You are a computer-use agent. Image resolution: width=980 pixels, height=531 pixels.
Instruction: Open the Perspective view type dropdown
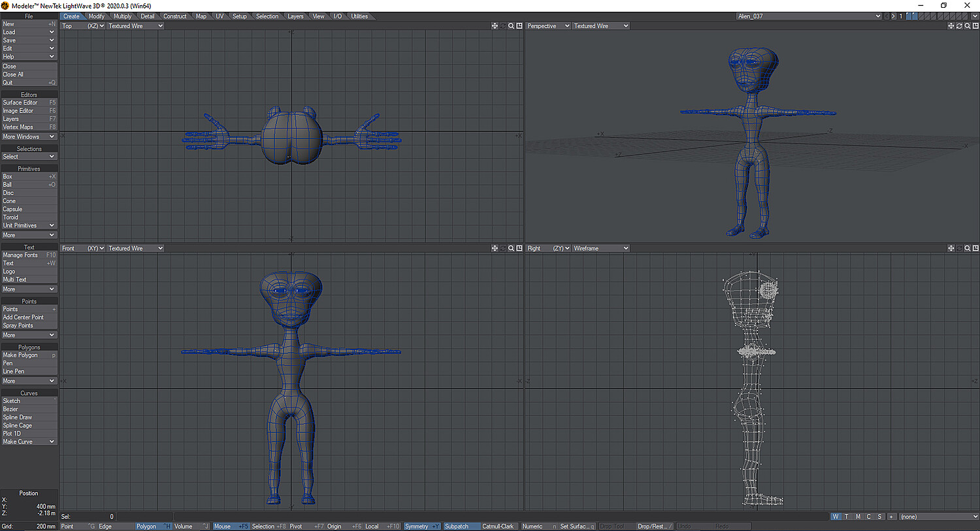click(547, 25)
